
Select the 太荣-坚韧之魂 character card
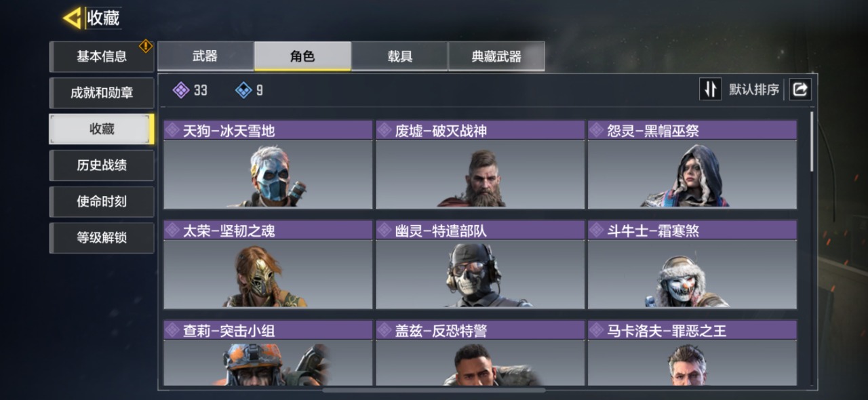268,265
